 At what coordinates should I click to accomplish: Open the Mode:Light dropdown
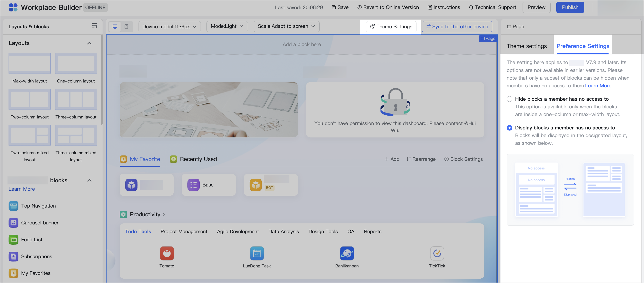[x=227, y=26]
